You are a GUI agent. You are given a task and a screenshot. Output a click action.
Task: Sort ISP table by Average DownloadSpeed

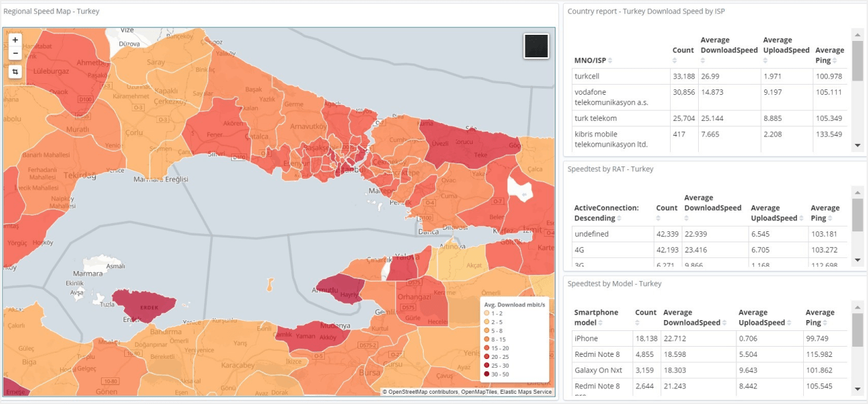(704, 60)
